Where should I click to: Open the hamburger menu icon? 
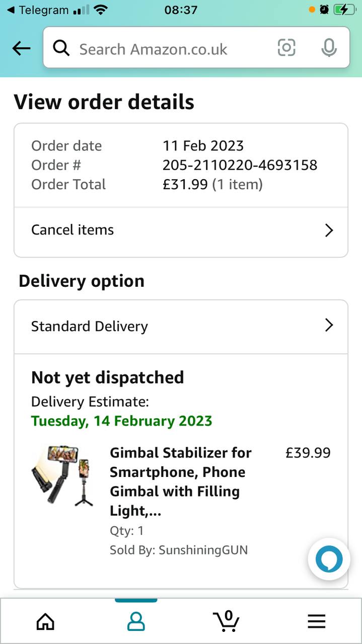click(317, 622)
